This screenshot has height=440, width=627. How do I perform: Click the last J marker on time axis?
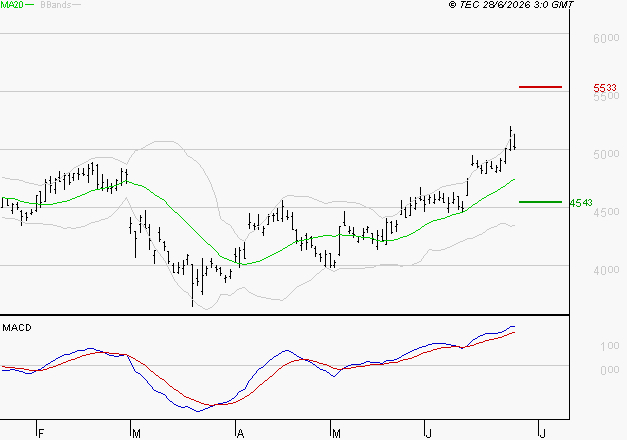click(x=542, y=434)
